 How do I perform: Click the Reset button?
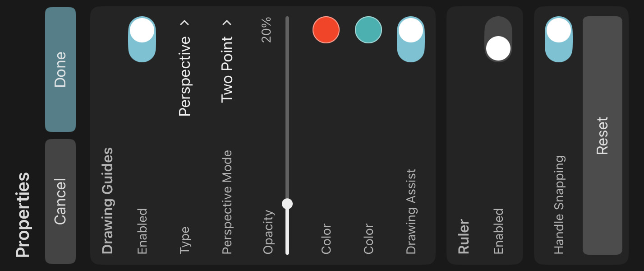[x=602, y=135]
